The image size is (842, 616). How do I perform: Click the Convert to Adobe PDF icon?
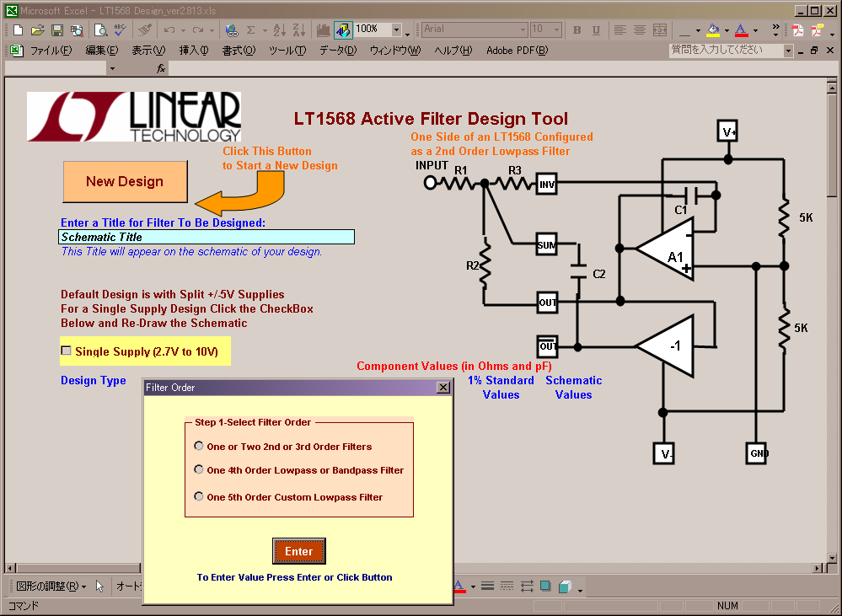point(798,29)
